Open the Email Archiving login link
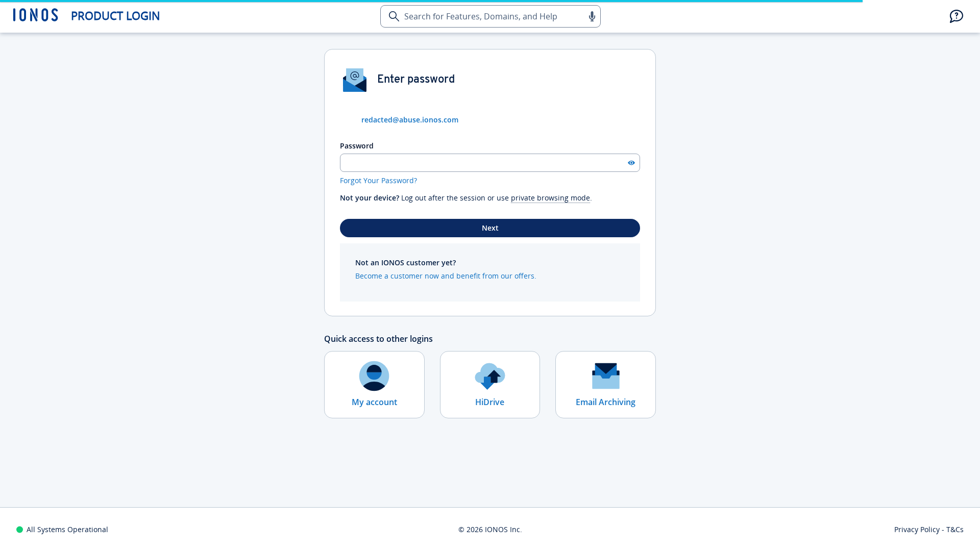This screenshot has height=551, width=980. pyautogui.click(x=605, y=385)
